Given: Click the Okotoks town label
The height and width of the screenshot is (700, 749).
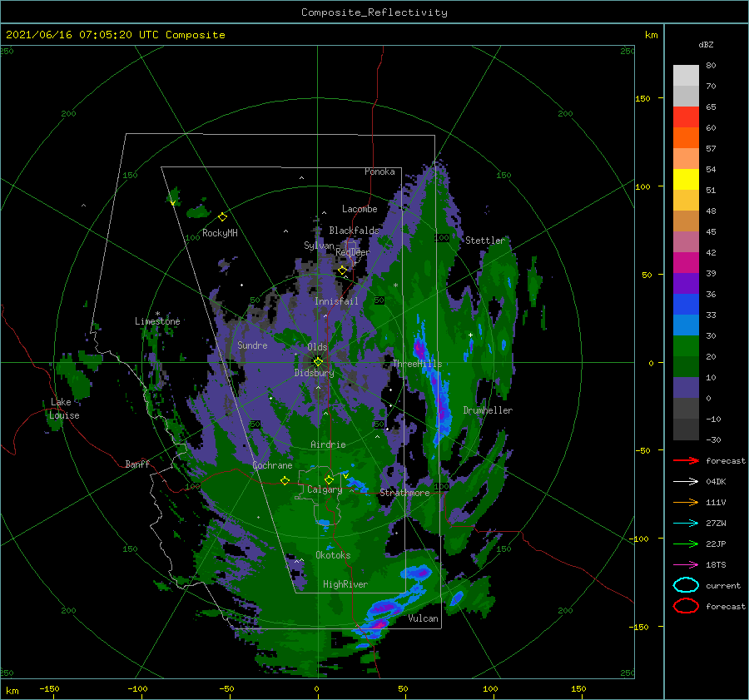Looking at the screenshot, I should [333, 555].
